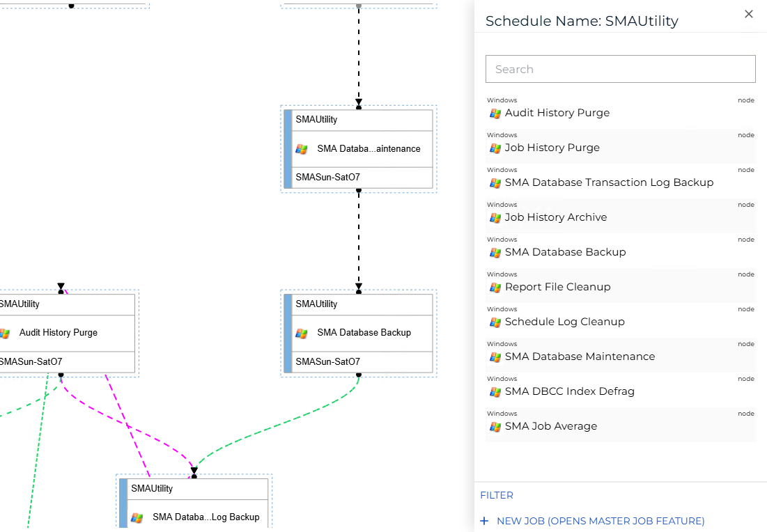
Task: Select Job History Archive in job list
Action: pyautogui.click(x=620, y=216)
